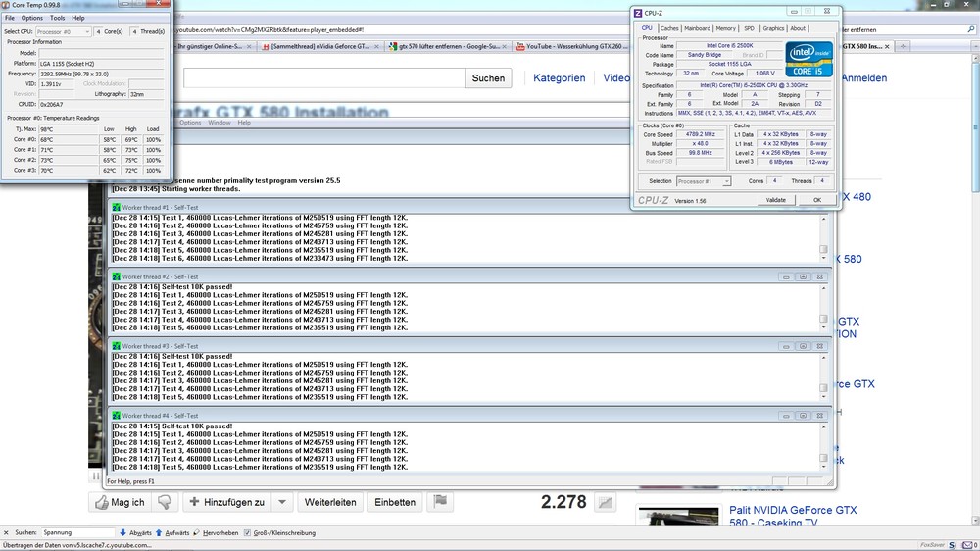Screen dimensions: 980x551
Task: Open the Processor #1 selection dropdown in CPU-Z
Action: pos(703,181)
